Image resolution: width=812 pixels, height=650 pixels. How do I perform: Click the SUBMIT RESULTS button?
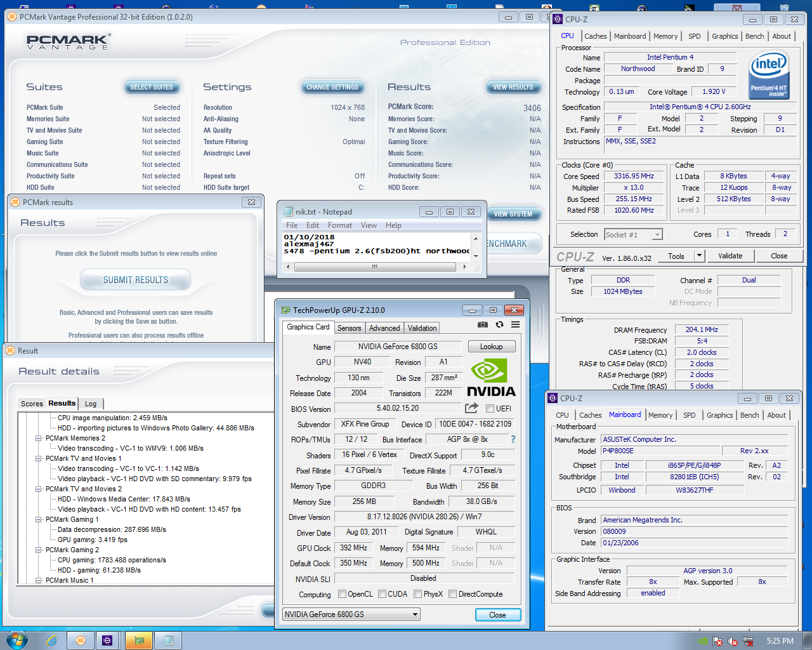coord(136,280)
